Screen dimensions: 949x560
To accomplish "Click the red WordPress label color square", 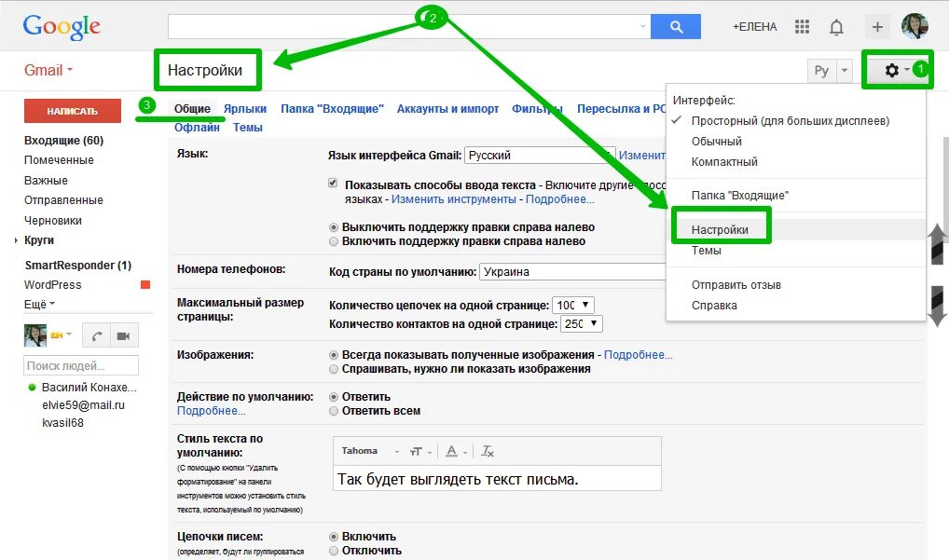I will coord(145,285).
